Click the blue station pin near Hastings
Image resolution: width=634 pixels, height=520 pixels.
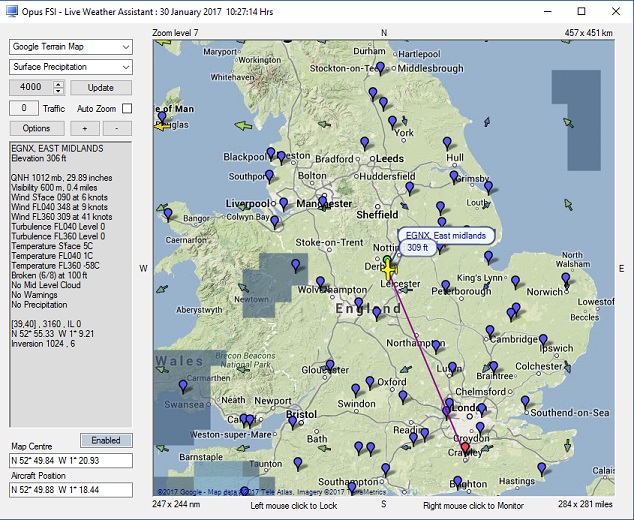[x=542, y=469]
